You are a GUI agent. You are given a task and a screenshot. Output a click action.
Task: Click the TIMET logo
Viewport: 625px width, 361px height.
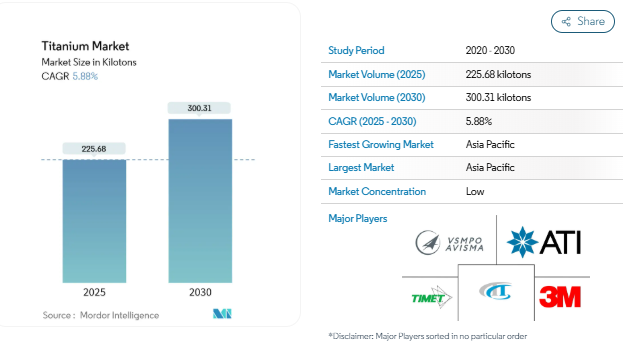431,297
